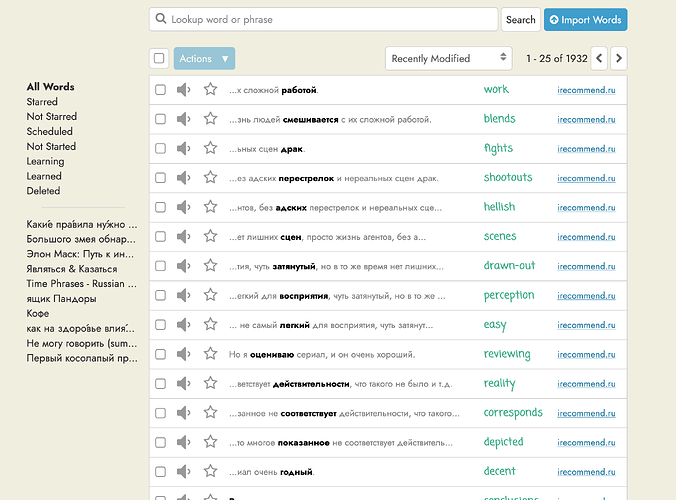Play audio for the 'work' row

183,90
